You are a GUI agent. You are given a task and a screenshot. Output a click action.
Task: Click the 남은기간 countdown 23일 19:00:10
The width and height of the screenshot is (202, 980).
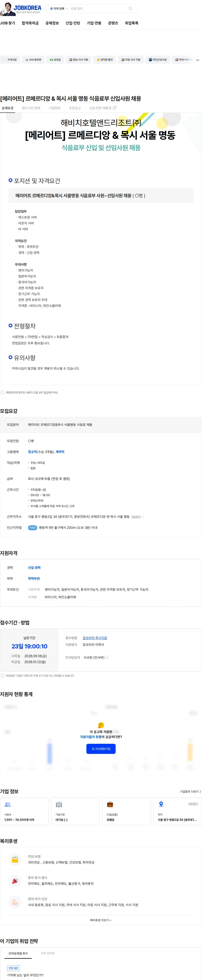29,646
